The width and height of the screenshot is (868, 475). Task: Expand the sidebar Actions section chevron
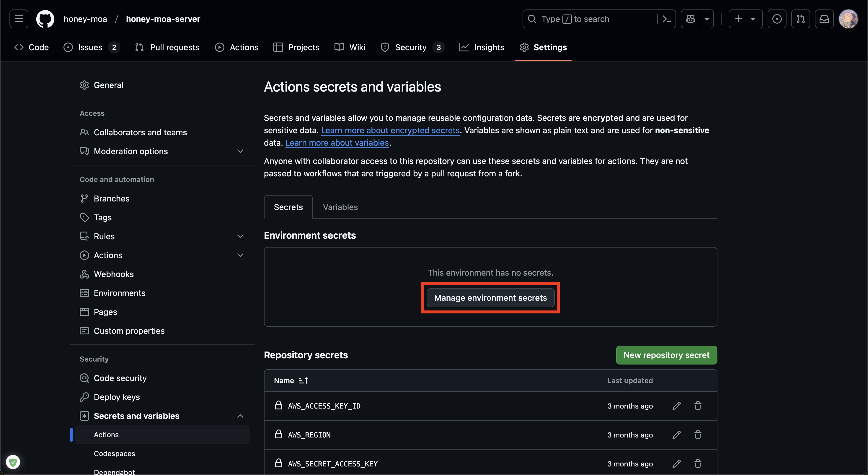coord(240,255)
